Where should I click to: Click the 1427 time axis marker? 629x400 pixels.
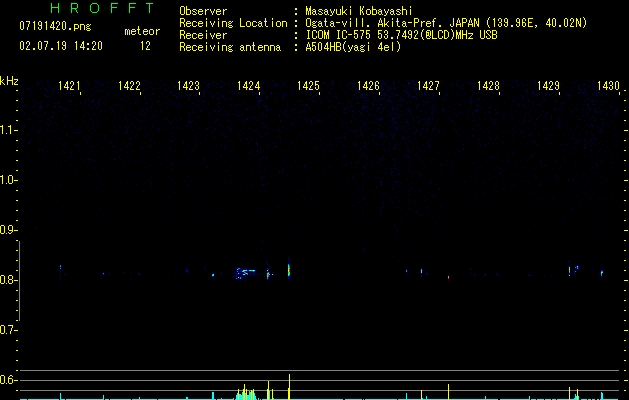coord(428,86)
